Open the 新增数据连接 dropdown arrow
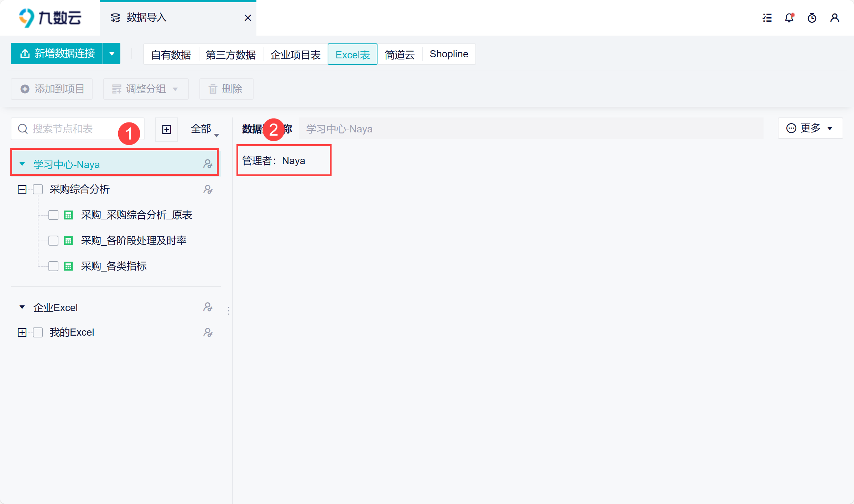Screen dimensions: 854x504 (x=112, y=54)
